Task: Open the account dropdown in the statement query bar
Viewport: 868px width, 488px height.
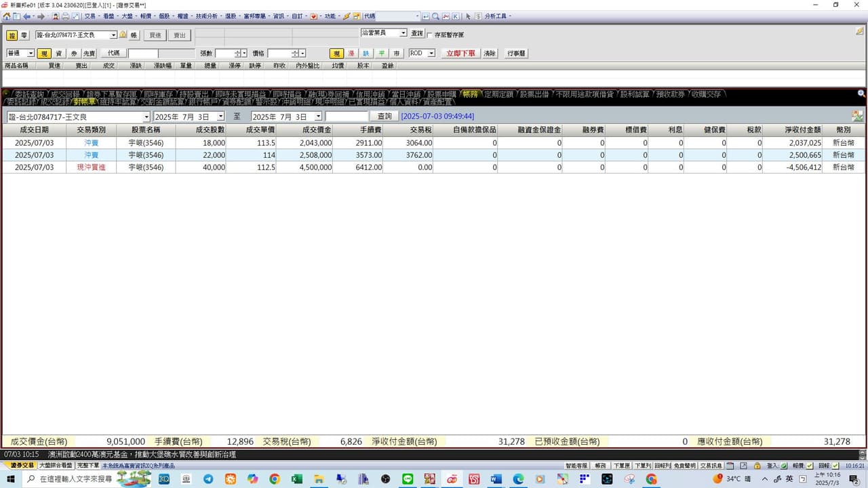Action: [146, 117]
